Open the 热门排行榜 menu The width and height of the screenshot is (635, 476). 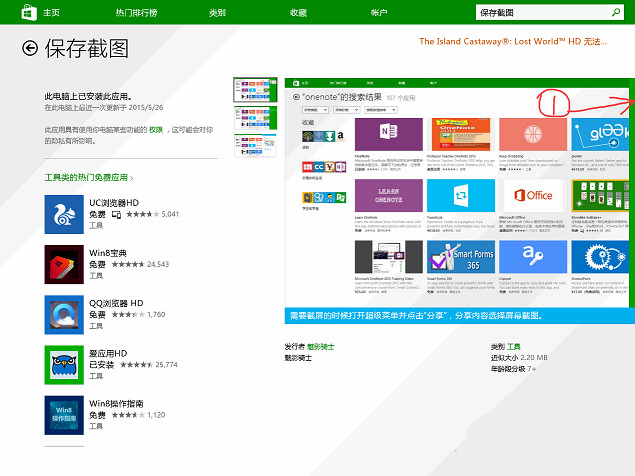click(x=135, y=13)
